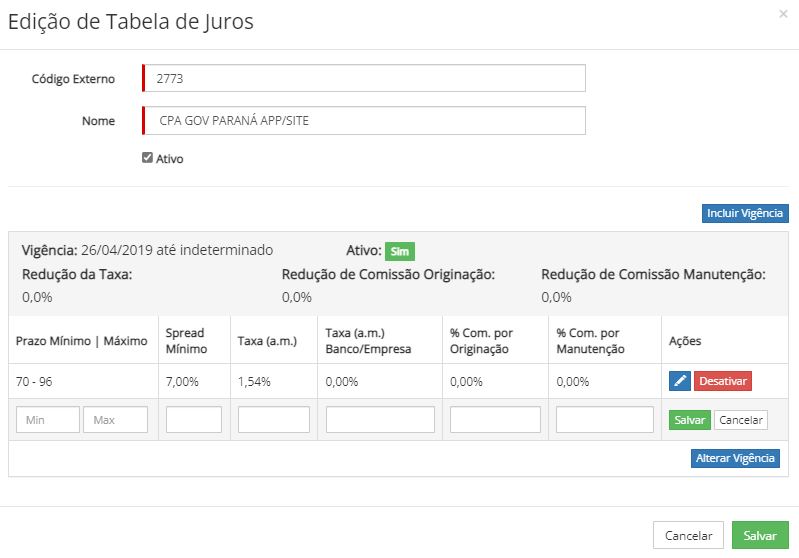Click the pencil edit icon for row 70 - 96
799x558 pixels.
[x=680, y=381]
